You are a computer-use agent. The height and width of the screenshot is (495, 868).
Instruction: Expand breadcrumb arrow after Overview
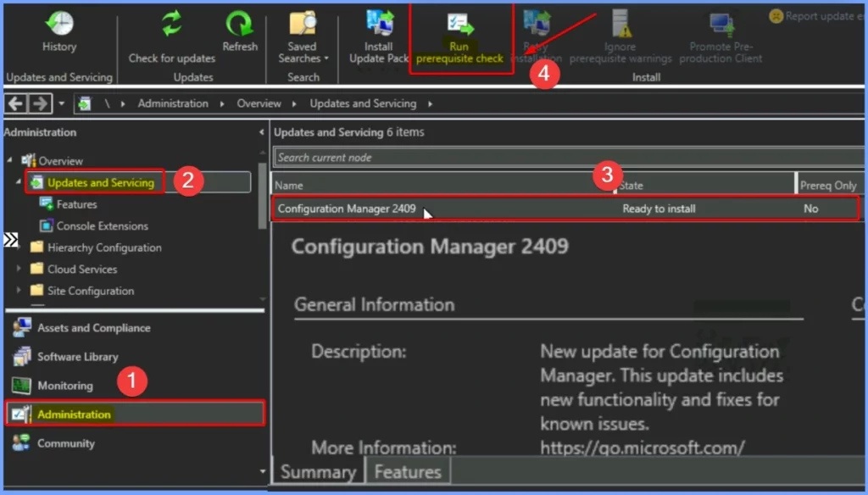tap(294, 103)
